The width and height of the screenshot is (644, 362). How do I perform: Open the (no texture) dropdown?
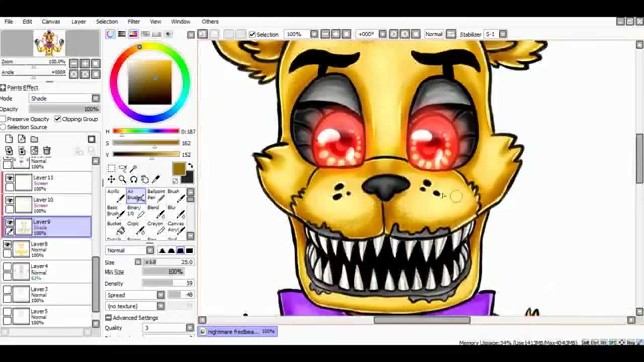(135, 306)
